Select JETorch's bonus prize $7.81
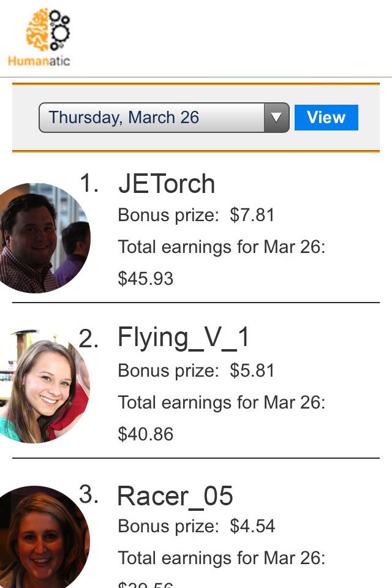 click(x=252, y=215)
